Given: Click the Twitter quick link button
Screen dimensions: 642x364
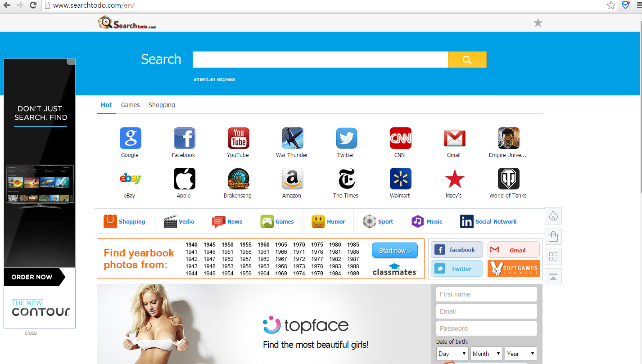Looking at the screenshot, I should [457, 269].
